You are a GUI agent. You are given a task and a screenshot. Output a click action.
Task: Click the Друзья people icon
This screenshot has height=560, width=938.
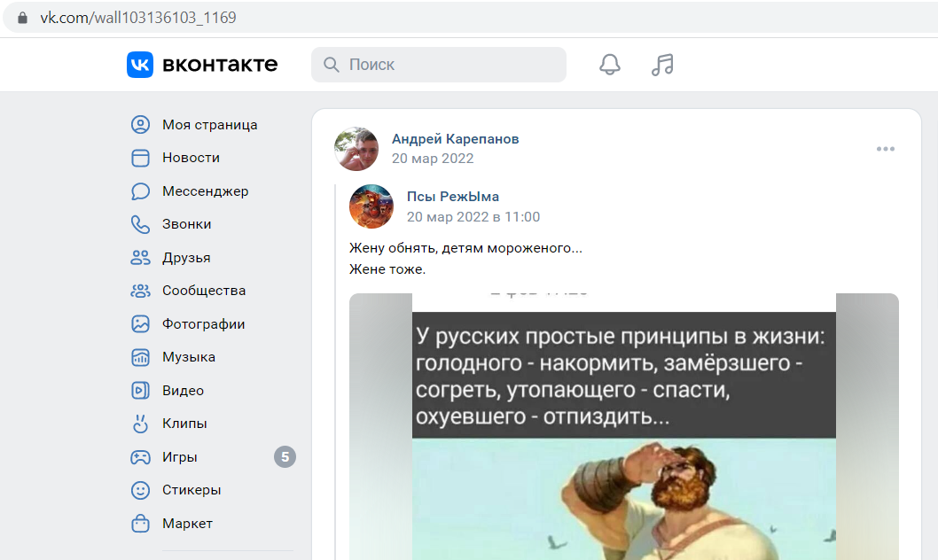click(x=140, y=258)
